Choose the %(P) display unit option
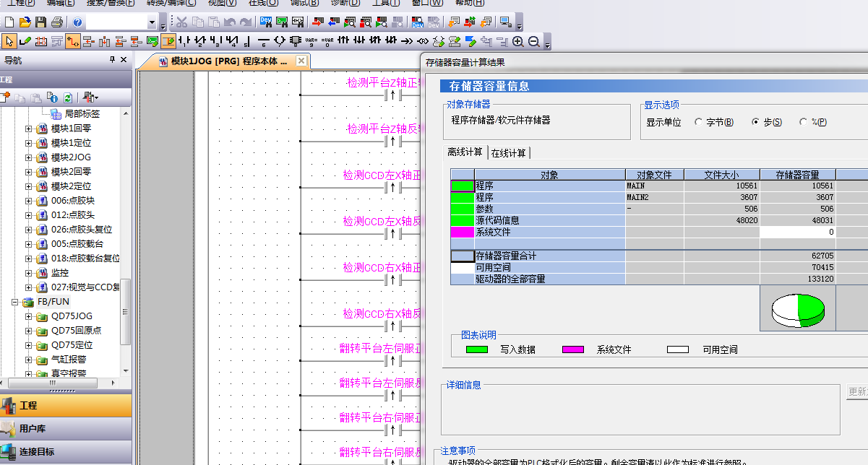 tap(804, 123)
